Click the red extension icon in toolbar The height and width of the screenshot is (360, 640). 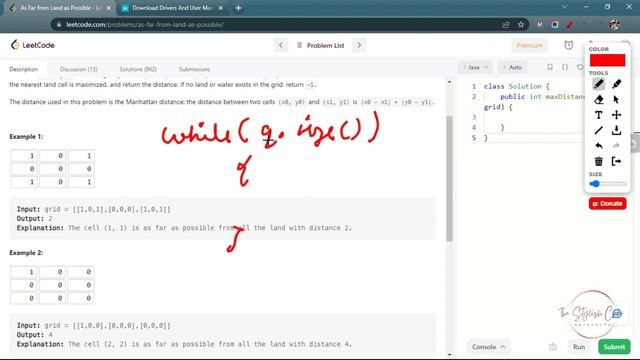(x=570, y=24)
